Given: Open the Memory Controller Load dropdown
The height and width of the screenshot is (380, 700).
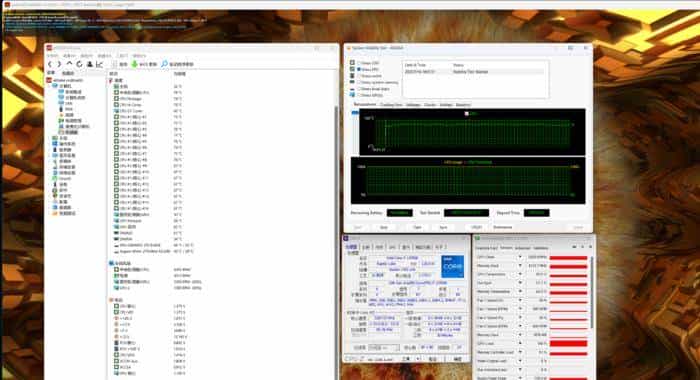Looking at the screenshot, I should coord(520,352).
